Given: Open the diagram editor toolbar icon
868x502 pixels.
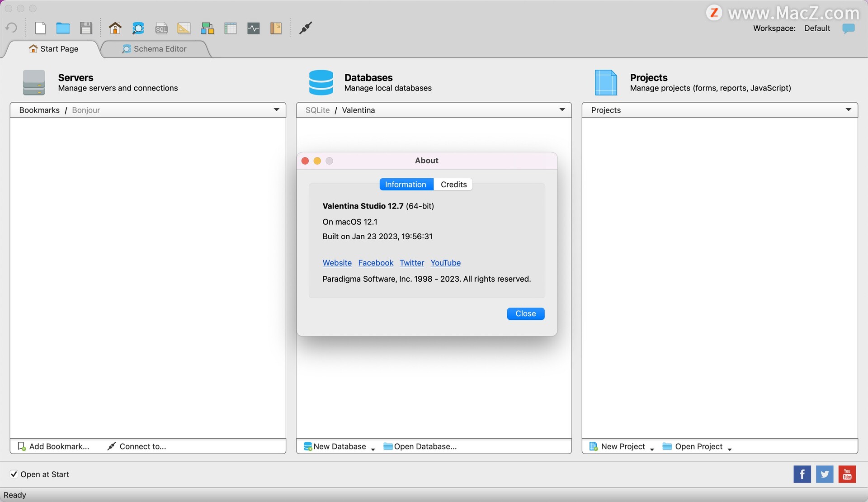Looking at the screenshot, I should pyautogui.click(x=207, y=28).
